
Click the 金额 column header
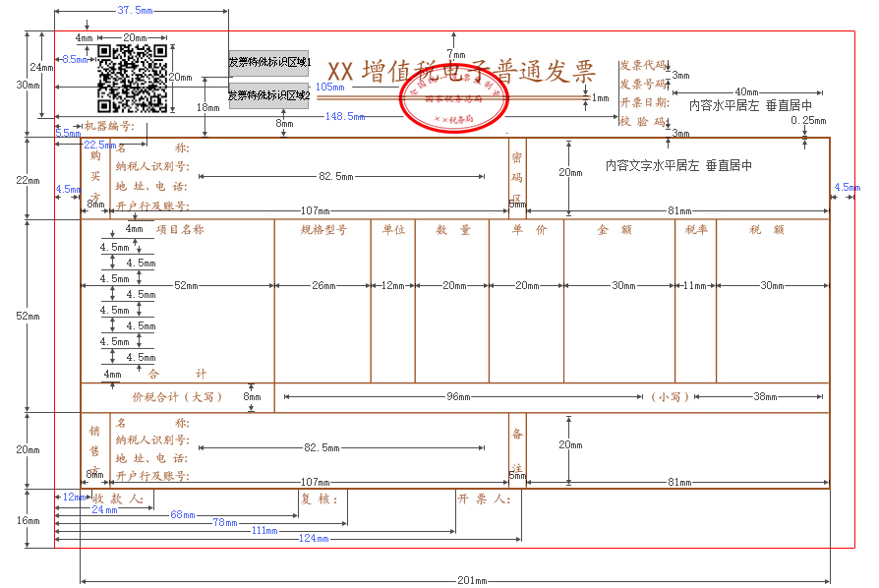[615, 229]
